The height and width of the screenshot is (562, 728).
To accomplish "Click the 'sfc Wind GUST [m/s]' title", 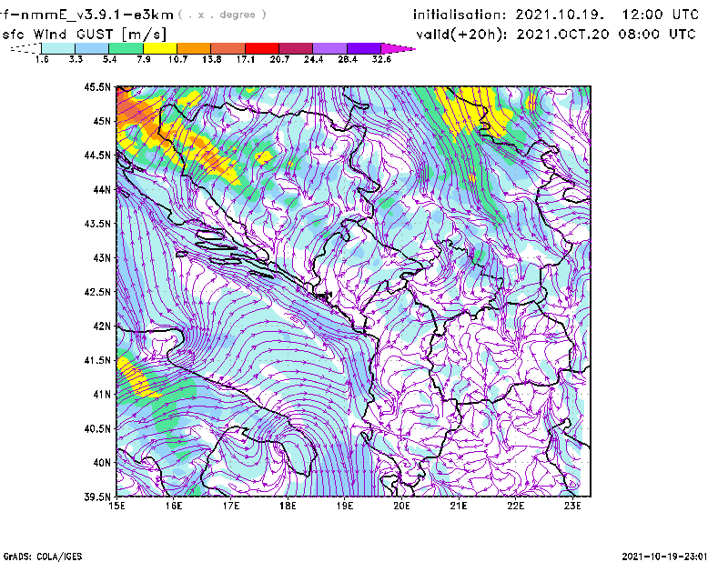I will point(85,35).
